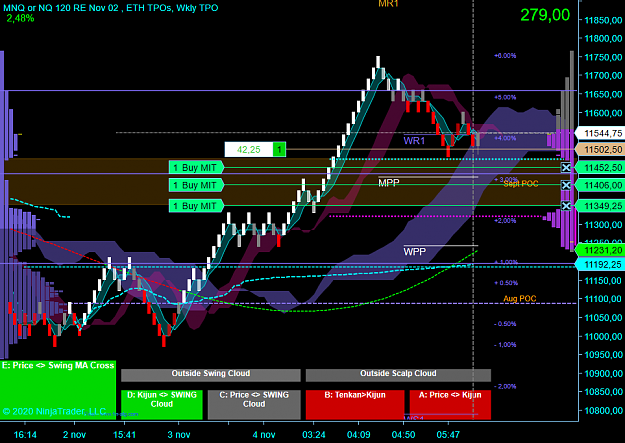Click the +2,00% level label
This screenshot has width=625, height=443.
click(505, 221)
